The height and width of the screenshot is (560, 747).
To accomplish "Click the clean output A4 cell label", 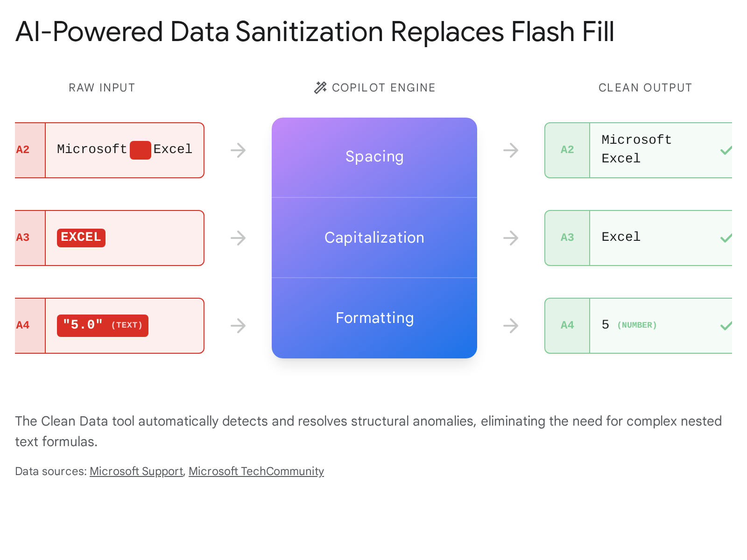I will click(567, 325).
